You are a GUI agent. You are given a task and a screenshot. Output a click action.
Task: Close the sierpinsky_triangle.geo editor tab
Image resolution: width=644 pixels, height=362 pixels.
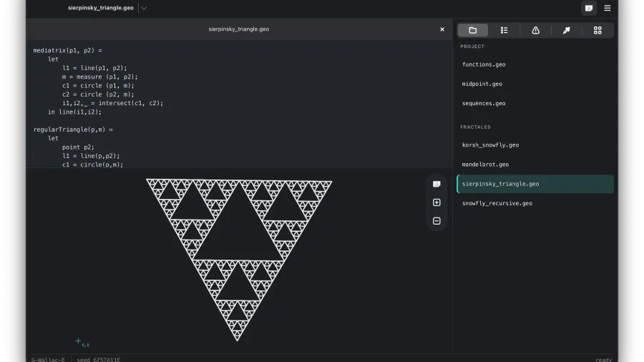(x=442, y=29)
